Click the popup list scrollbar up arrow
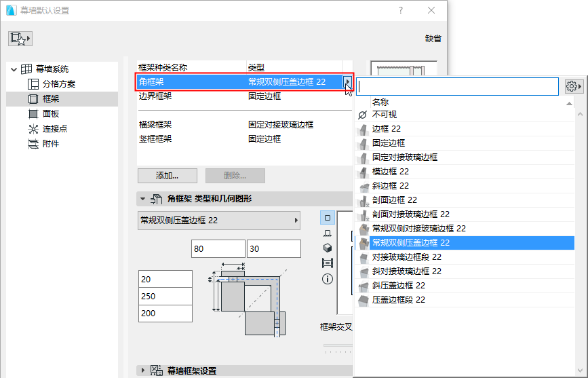The image size is (588, 378). [x=580, y=114]
